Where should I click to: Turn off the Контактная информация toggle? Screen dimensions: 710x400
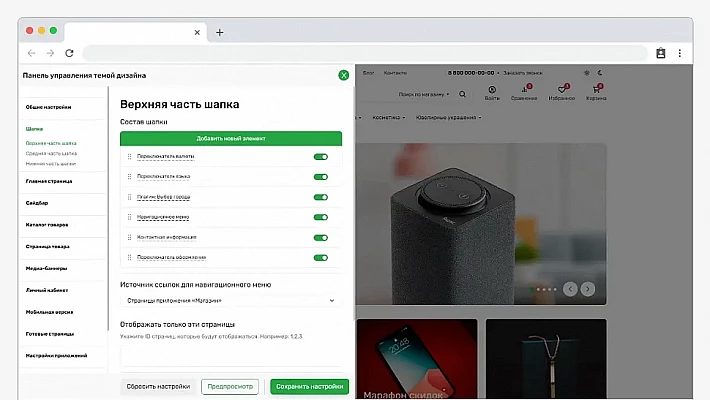pos(321,237)
